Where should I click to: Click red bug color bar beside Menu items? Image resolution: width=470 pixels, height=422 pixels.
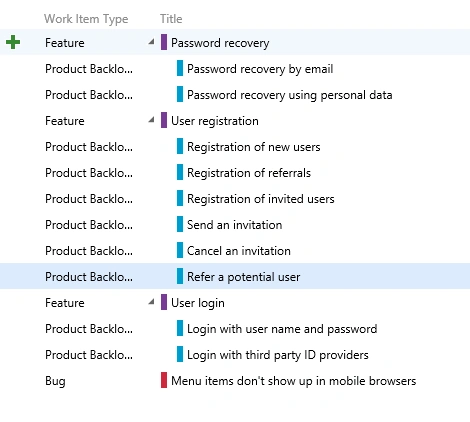(164, 380)
